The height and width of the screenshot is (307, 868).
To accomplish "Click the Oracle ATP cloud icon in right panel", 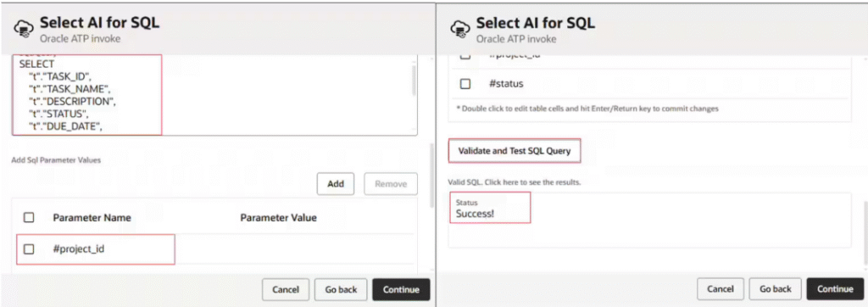I will [457, 28].
